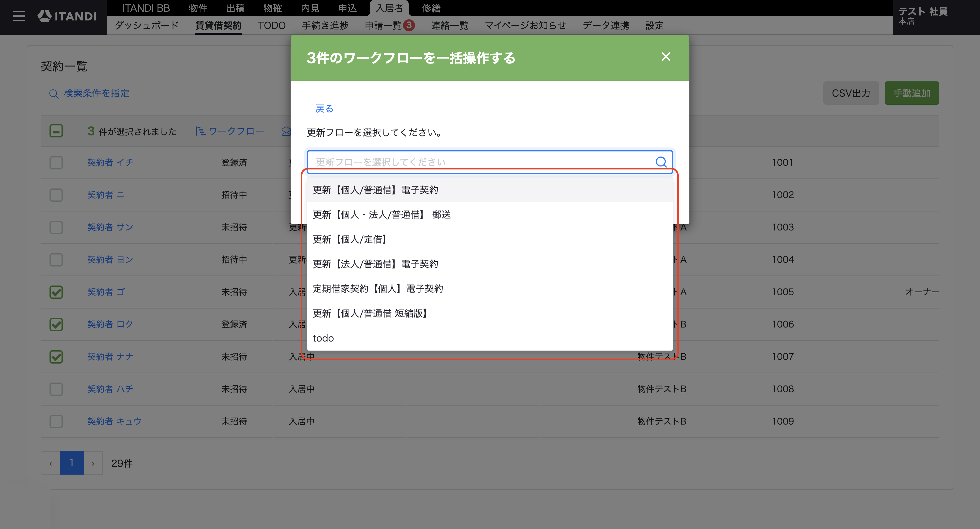Image resolution: width=980 pixels, height=529 pixels.
Task: Click the 手動追加 button
Action: pos(912,93)
